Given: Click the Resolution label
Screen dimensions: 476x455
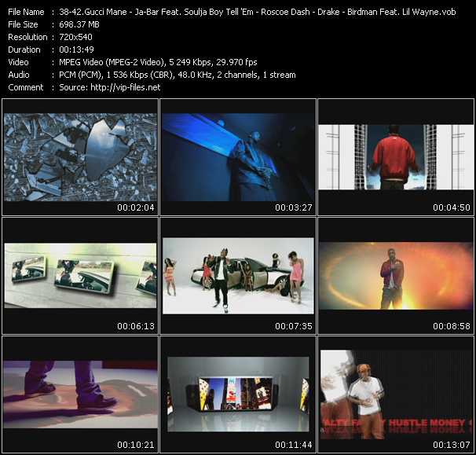Looking at the screenshot, I should pos(27,37).
